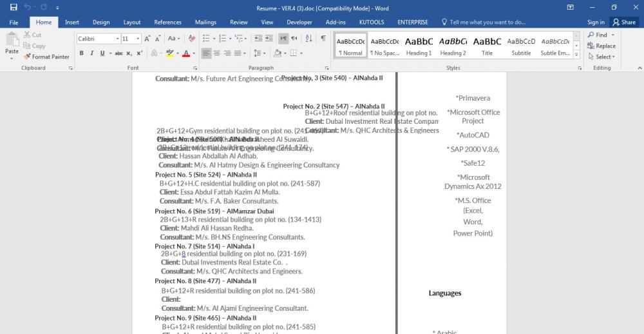Click the Replace command

(601, 46)
